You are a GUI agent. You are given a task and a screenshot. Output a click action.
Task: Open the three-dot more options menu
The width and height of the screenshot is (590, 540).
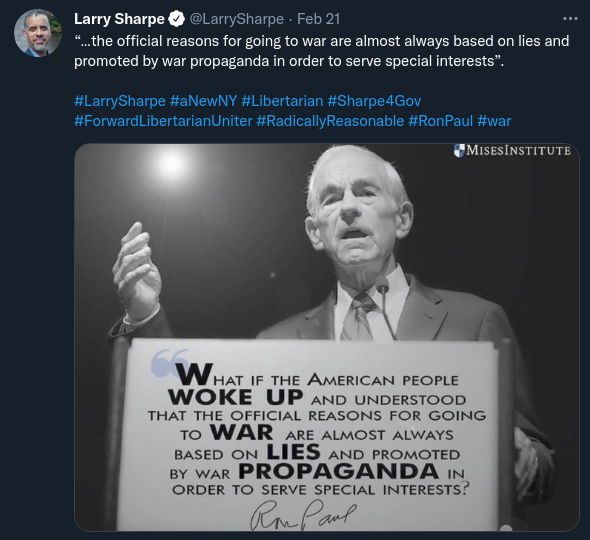coord(570,18)
